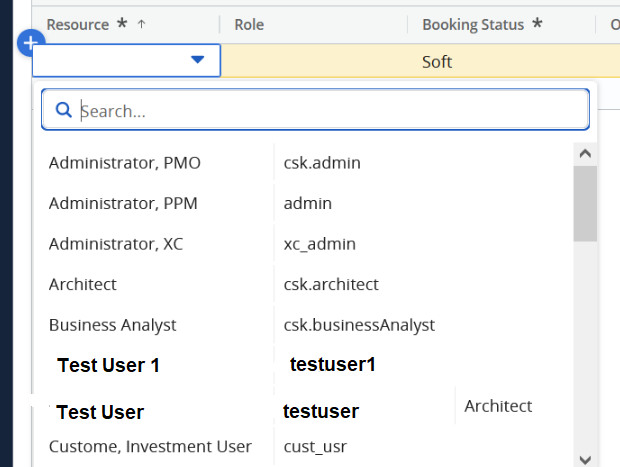Pick Custome, Investment User entry
Screen dimensions: 620x467
[x=150, y=446]
